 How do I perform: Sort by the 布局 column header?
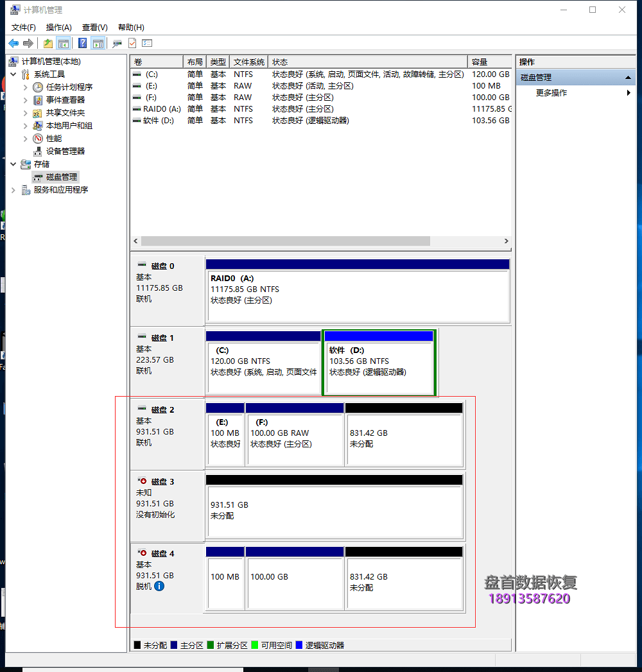click(195, 62)
